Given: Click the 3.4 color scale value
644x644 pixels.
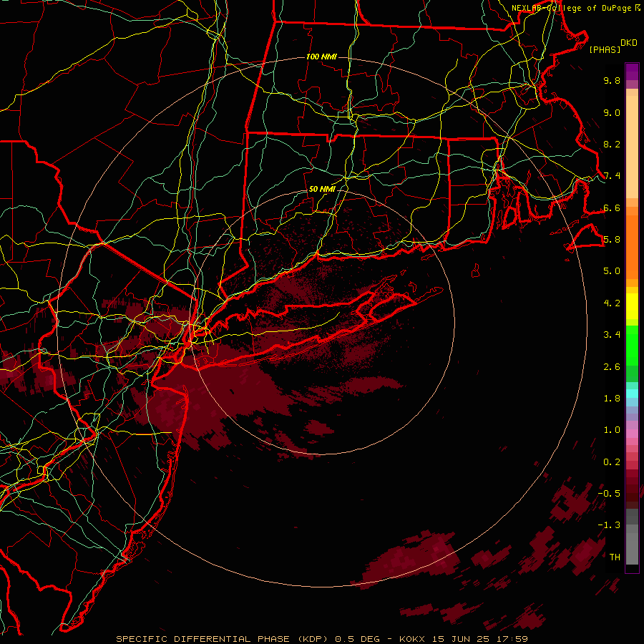Looking at the screenshot, I should click(612, 335).
